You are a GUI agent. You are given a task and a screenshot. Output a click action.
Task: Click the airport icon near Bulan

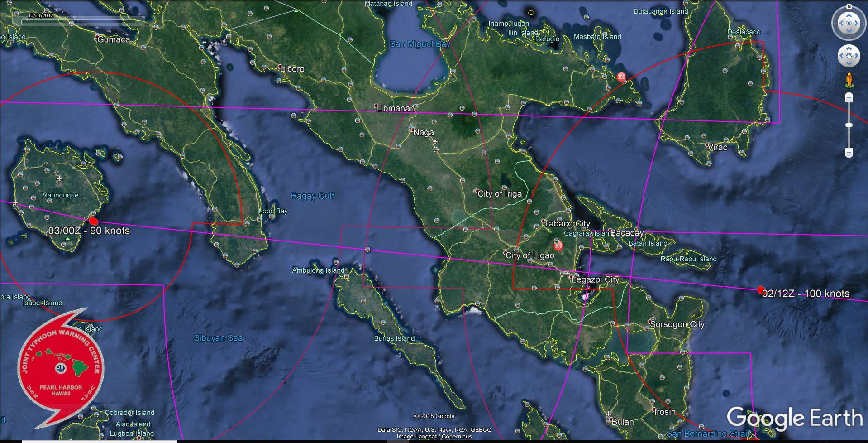point(609,415)
